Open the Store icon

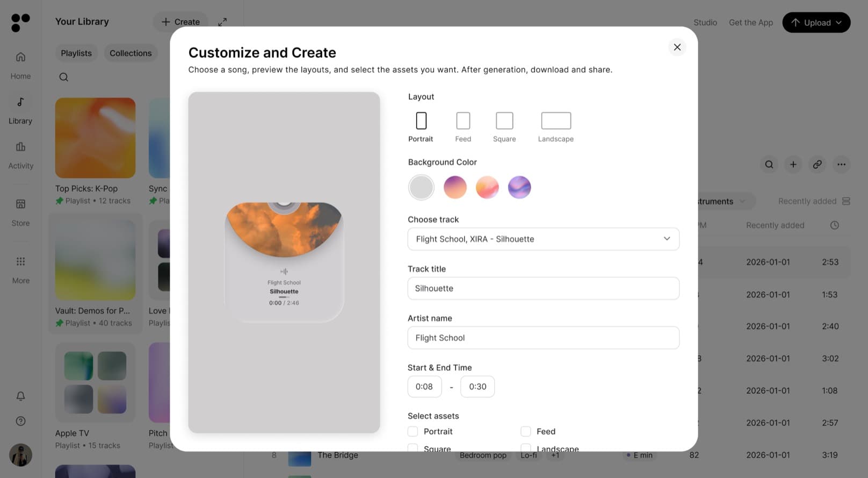click(x=20, y=204)
